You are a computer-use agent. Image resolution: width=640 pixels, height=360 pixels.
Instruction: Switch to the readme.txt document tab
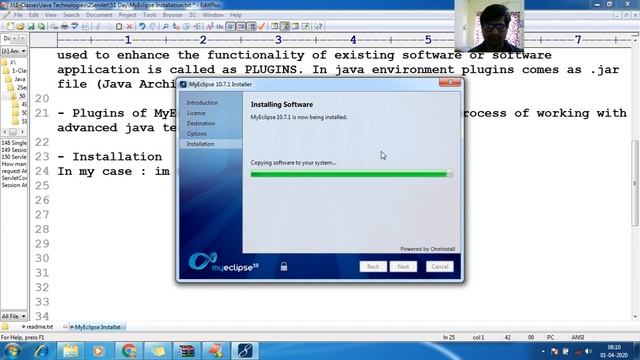(38, 327)
